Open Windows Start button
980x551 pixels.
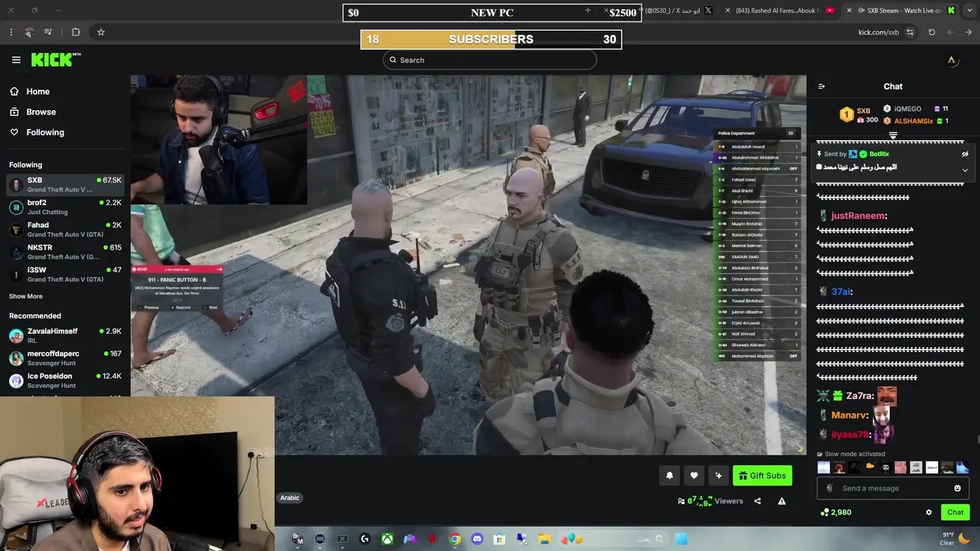(681, 539)
